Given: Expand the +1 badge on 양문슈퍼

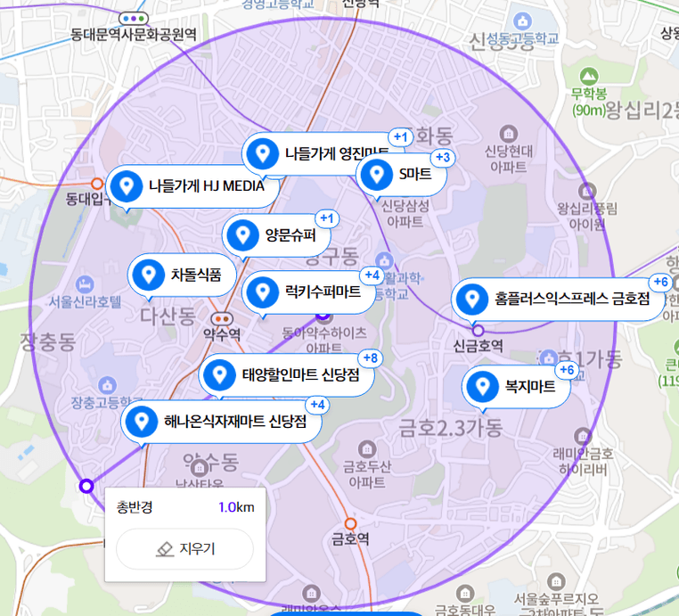Looking at the screenshot, I should (327, 218).
